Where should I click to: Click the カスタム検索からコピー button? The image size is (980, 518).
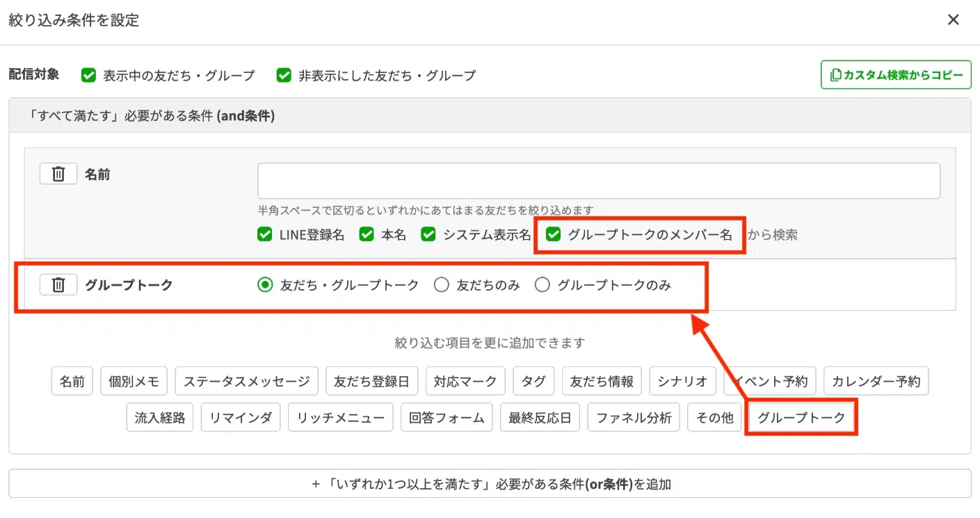point(896,74)
